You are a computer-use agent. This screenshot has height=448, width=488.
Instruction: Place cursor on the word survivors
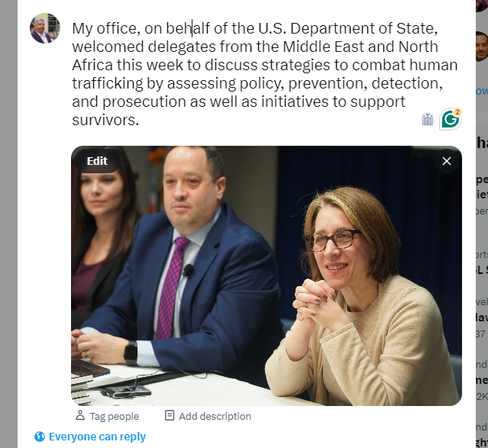click(105, 120)
